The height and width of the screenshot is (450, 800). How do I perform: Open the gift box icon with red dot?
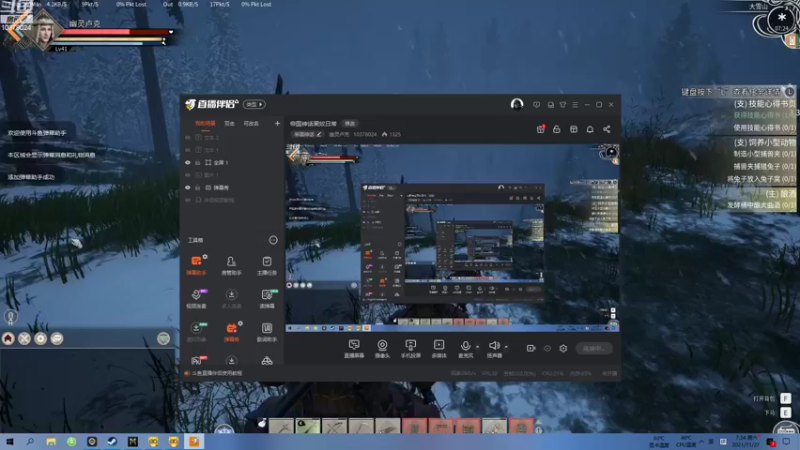pos(540,129)
